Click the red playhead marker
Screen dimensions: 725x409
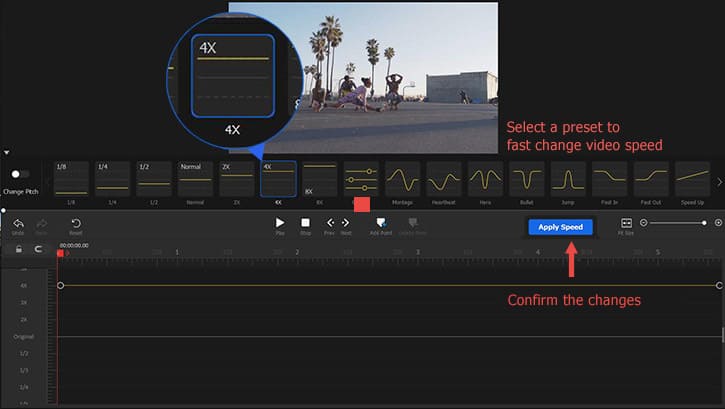tap(60, 254)
